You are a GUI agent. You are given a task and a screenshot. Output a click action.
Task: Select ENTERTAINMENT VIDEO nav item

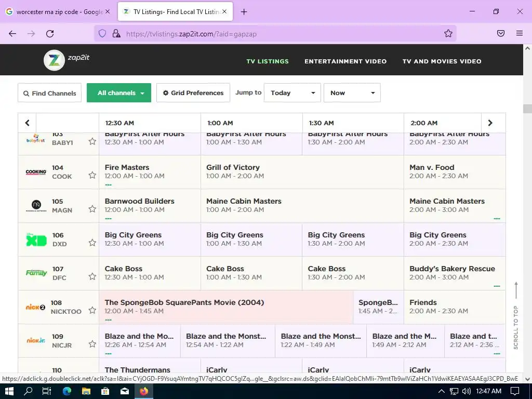point(345,61)
